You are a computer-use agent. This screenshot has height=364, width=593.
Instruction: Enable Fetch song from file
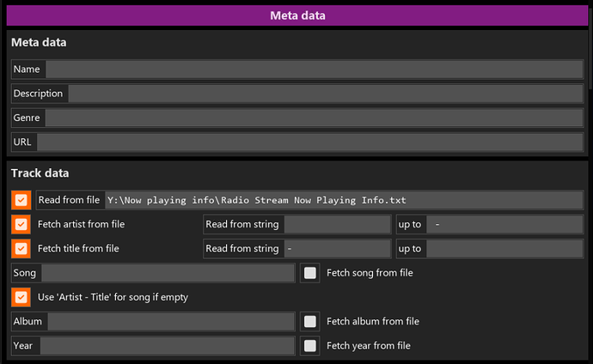coord(311,273)
